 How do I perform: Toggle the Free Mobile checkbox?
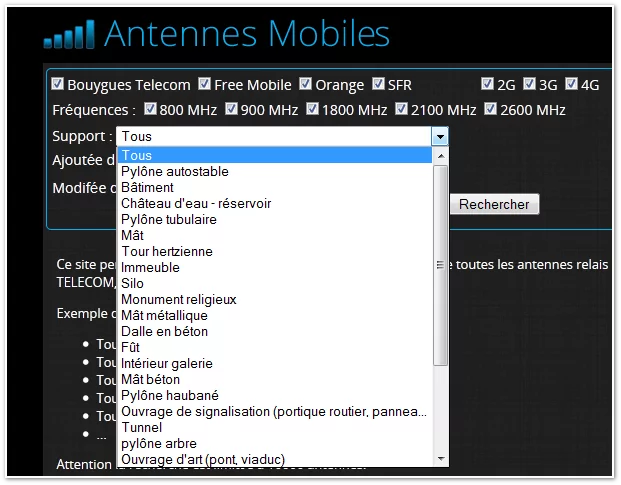pos(204,84)
